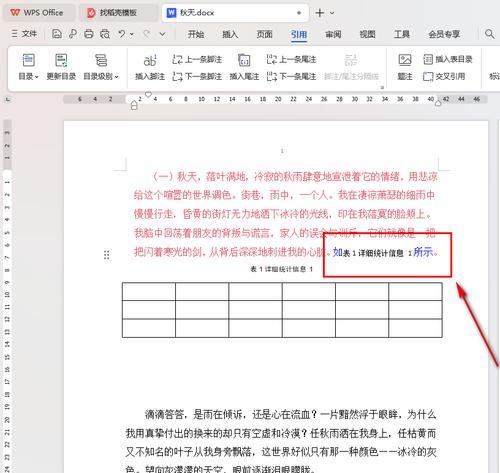
Task: Switch to the 页面 tab
Action: 264,34
